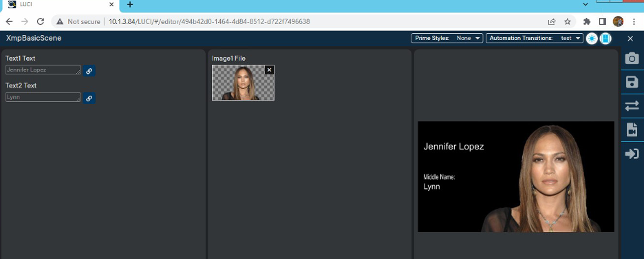Click the camera snapshot icon in sidebar

point(632,59)
